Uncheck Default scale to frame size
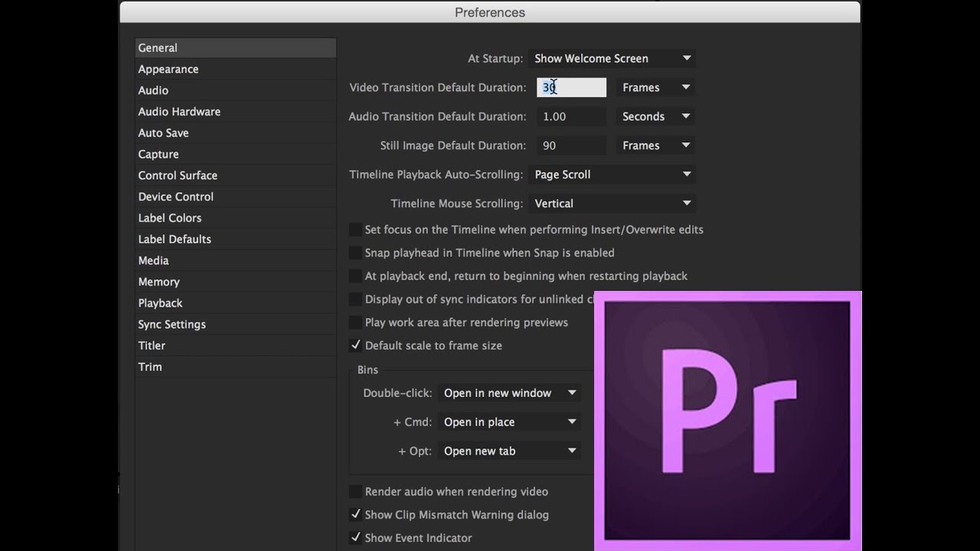Viewport: 980px width, 551px height. (x=355, y=346)
